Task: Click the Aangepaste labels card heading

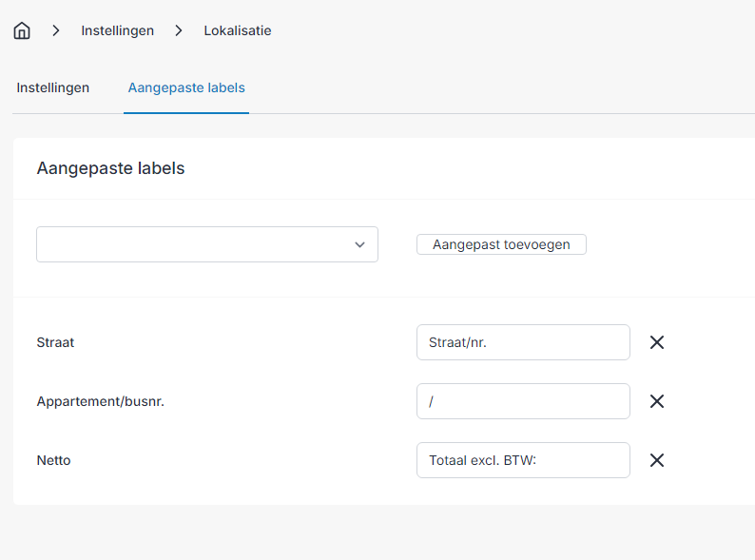Action: (x=110, y=168)
